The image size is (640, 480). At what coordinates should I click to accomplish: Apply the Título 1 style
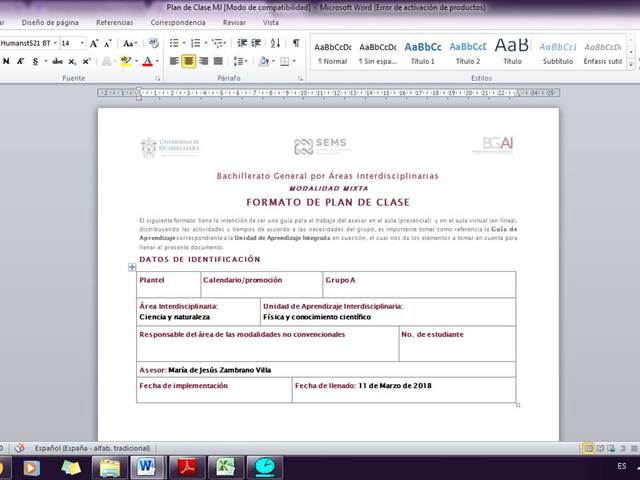(423, 53)
